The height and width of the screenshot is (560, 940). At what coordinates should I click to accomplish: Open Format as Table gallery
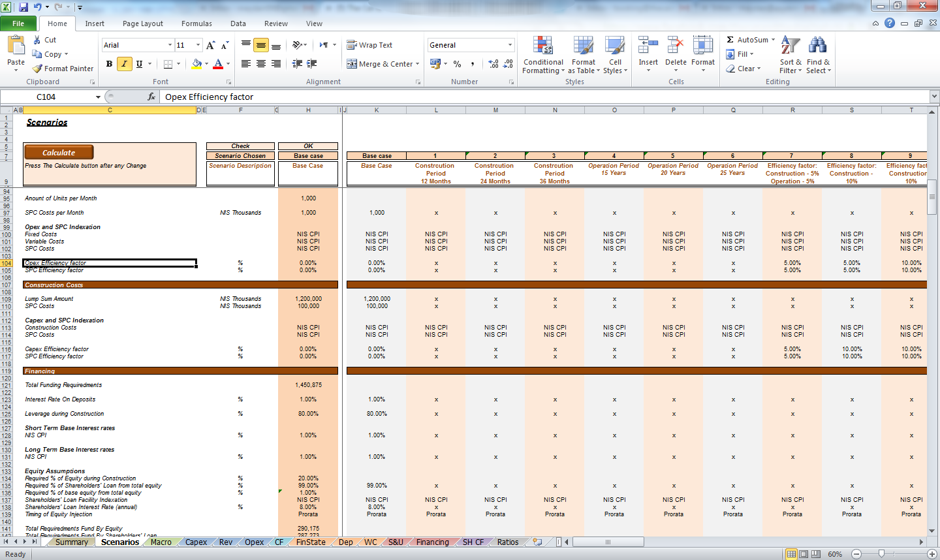584,55
